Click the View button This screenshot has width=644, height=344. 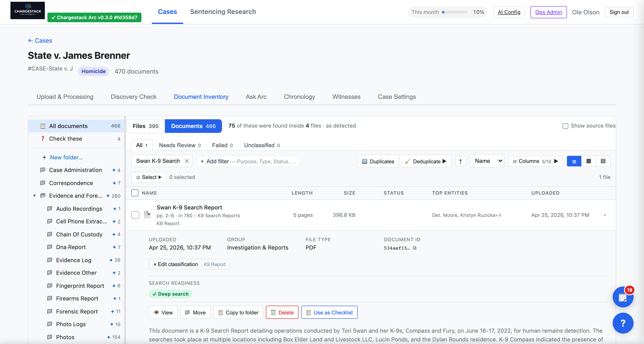pos(163,312)
